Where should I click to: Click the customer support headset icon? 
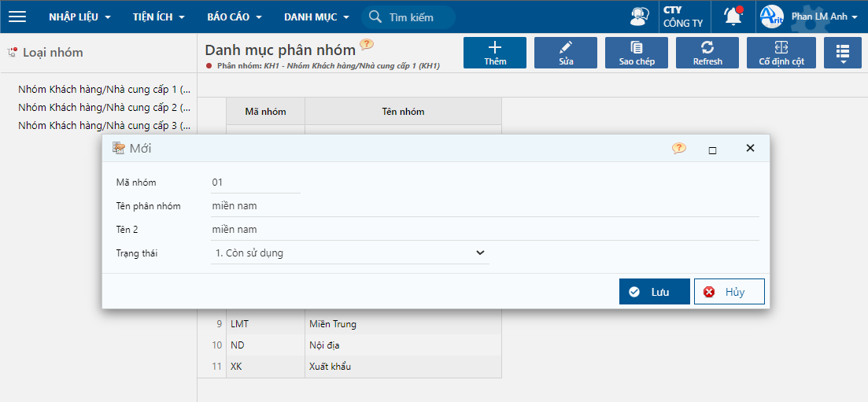click(640, 17)
